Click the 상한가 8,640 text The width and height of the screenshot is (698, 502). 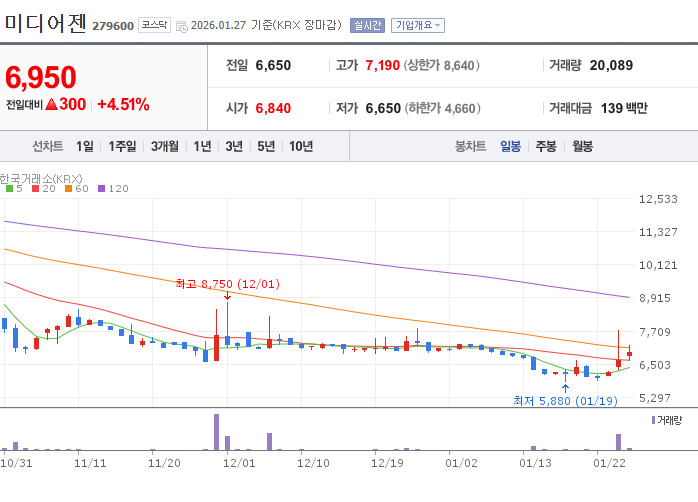point(442,65)
